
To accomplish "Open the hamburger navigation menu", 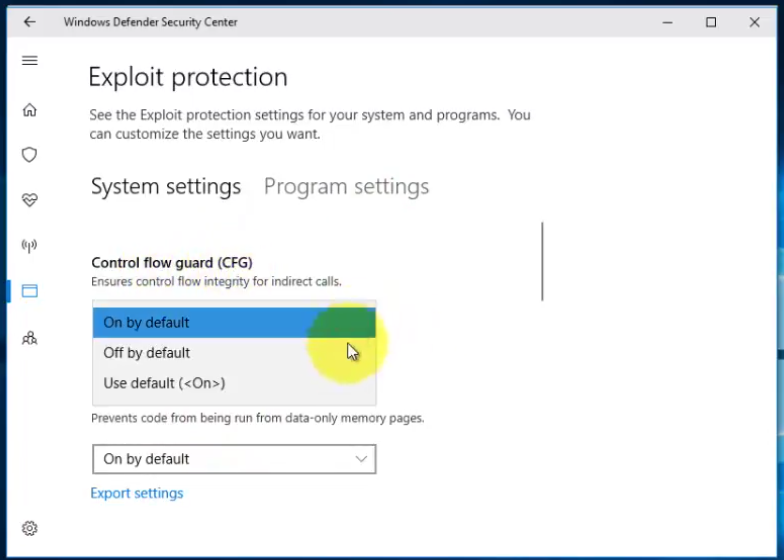I will coord(30,60).
